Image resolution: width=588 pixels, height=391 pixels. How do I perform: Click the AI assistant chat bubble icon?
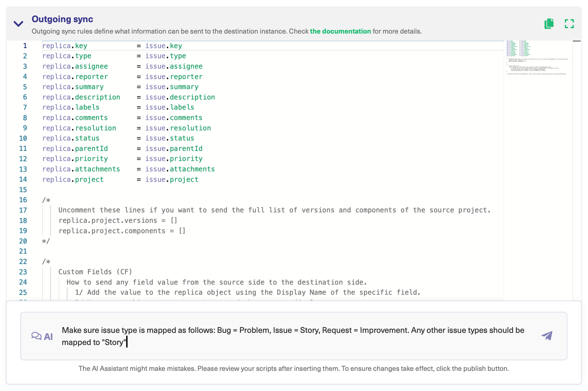37,336
